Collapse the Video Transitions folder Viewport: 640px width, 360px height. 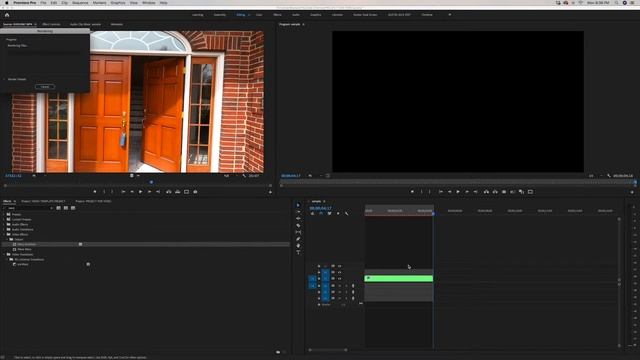(4, 254)
